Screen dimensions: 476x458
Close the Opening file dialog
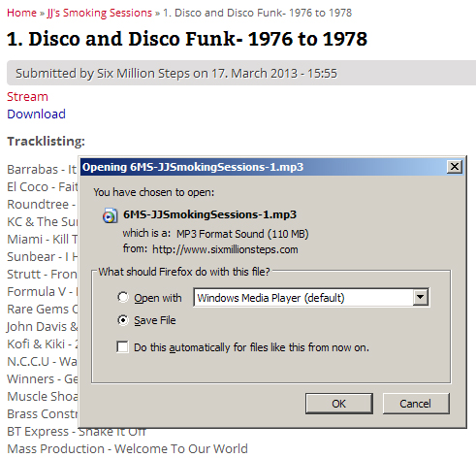(x=455, y=167)
